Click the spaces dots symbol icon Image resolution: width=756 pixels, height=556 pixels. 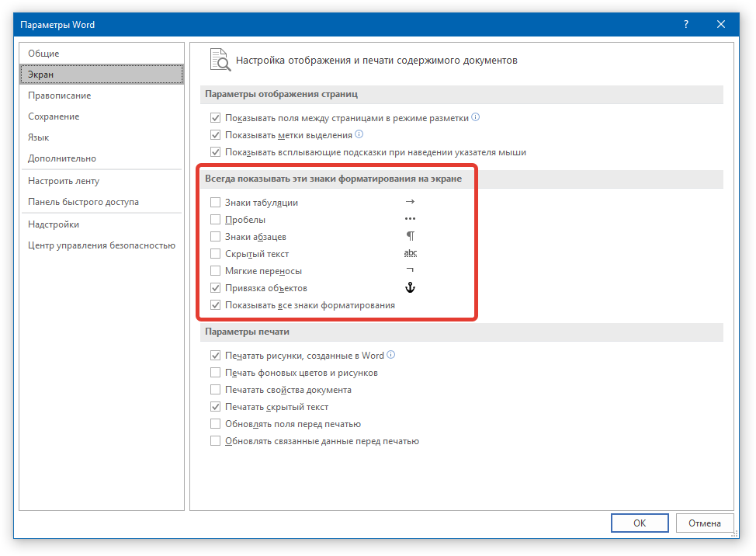click(410, 219)
